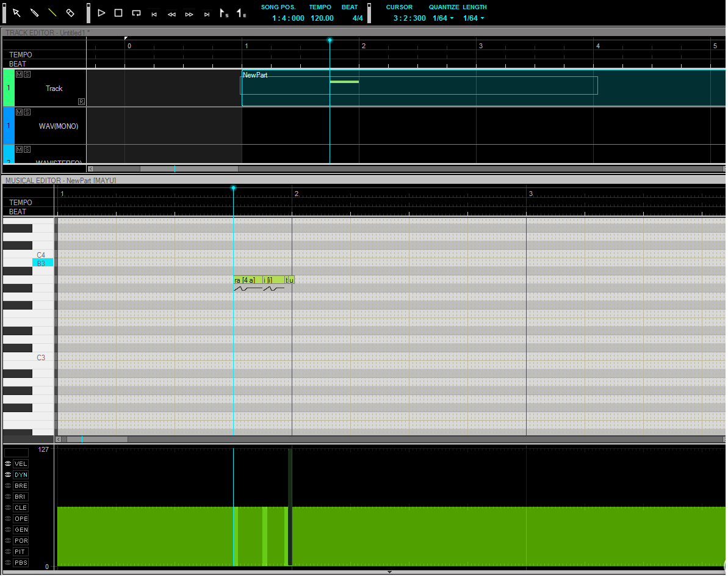Solo the WAV(STEREO) track
The image size is (728, 577).
[x=27, y=149]
